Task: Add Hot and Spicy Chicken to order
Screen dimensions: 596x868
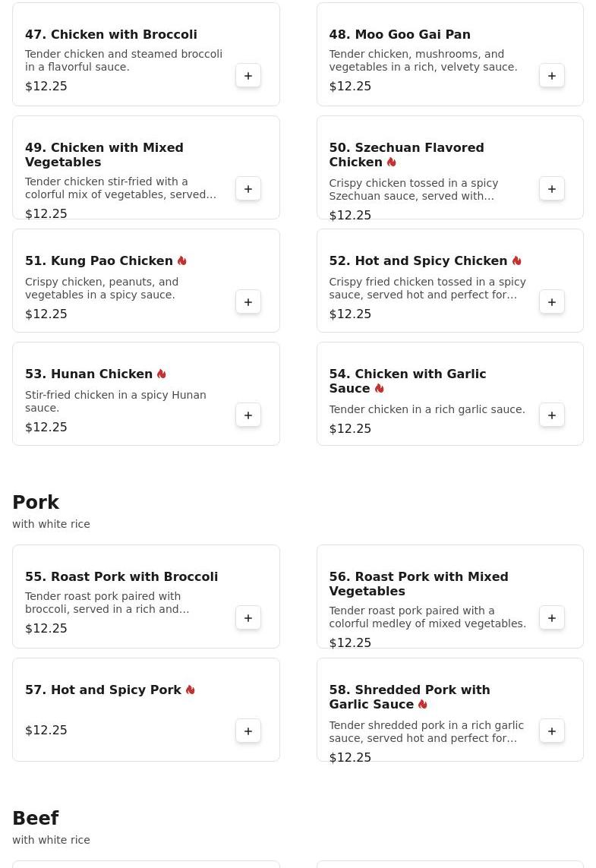Action: click(x=552, y=302)
